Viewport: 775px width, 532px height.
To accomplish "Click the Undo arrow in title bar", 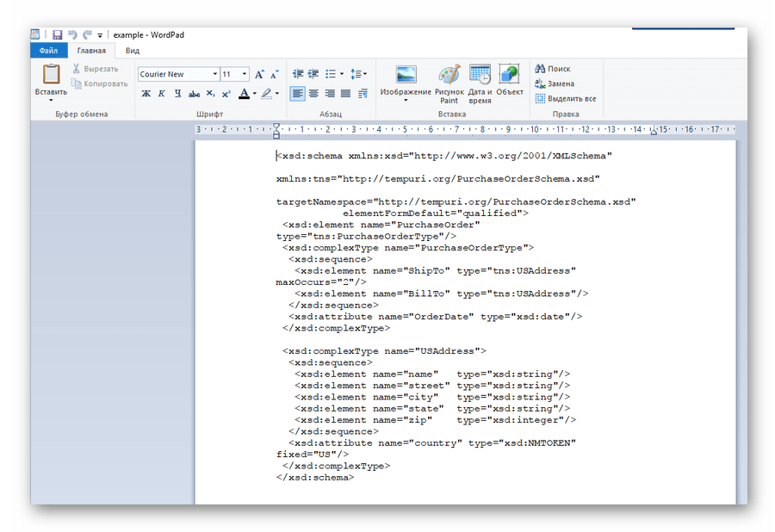I will tap(72, 35).
